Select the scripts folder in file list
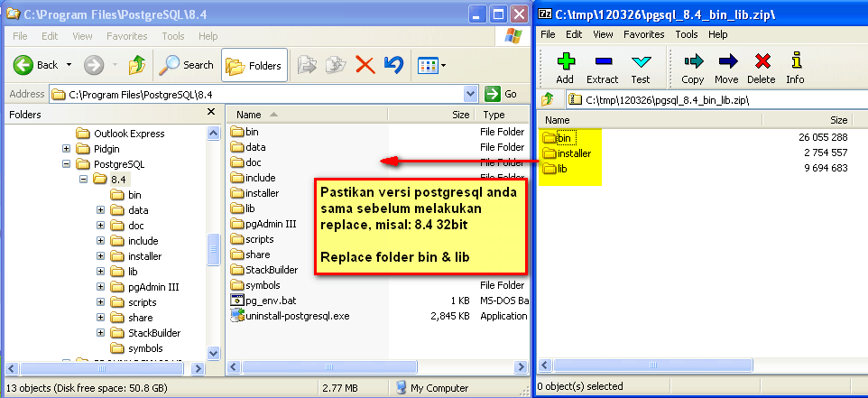Image resolution: width=868 pixels, height=398 pixels. coord(252,239)
